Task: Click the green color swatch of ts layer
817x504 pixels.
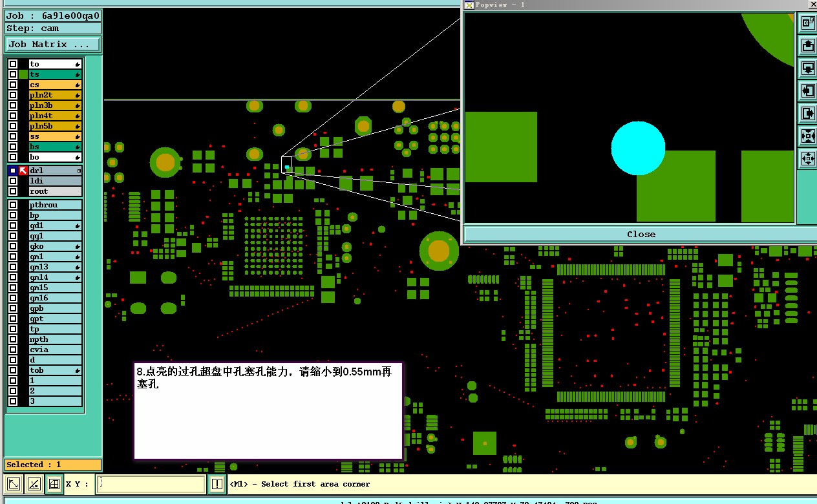Action: click(23, 74)
